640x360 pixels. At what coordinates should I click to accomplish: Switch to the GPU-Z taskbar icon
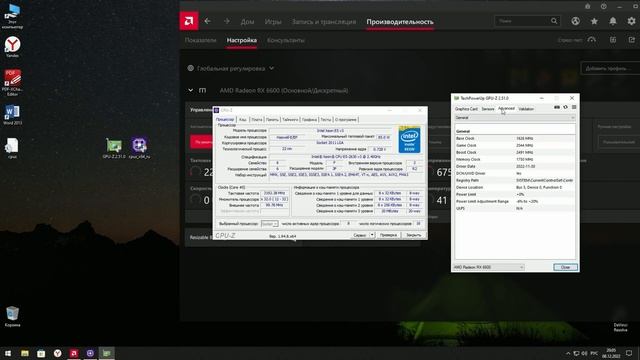[x=107, y=353]
